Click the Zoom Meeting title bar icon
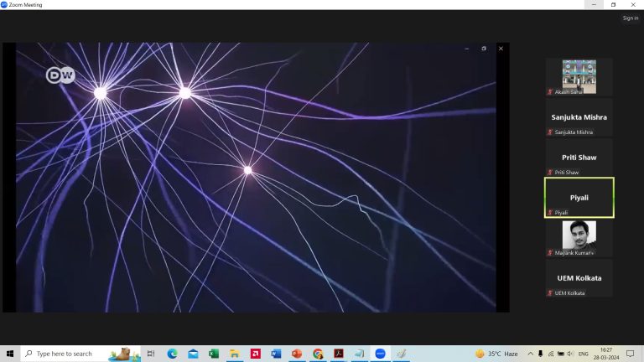644x362 pixels. tap(4, 5)
